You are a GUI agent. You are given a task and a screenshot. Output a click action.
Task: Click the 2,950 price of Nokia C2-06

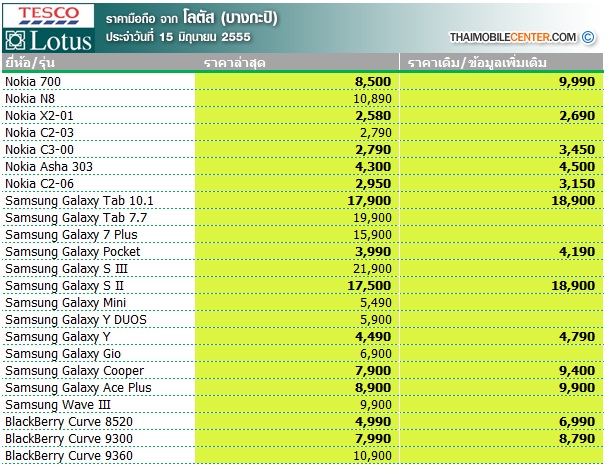coord(373,184)
